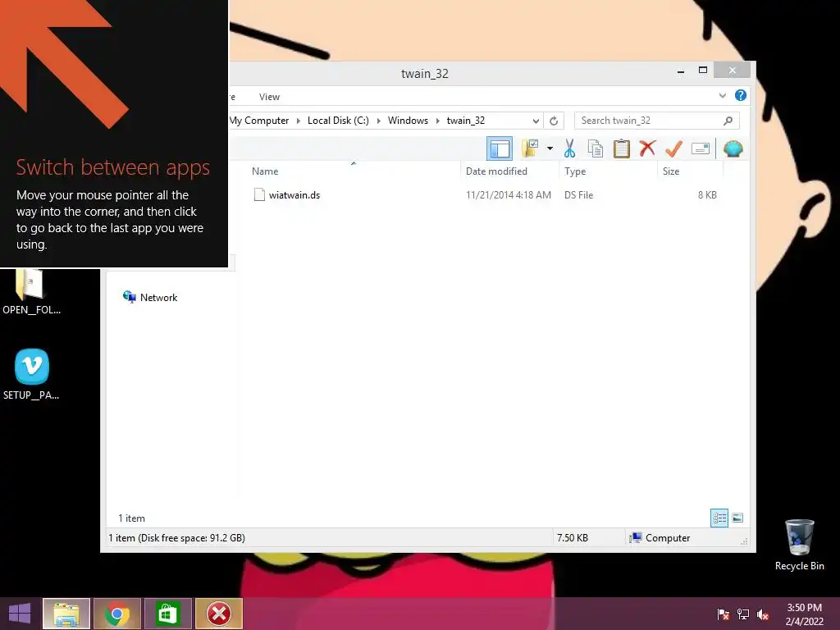Image resolution: width=840 pixels, height=630 pixels.
Task: Open File Explorer from taskbar
Action: (x=66, y=614)
